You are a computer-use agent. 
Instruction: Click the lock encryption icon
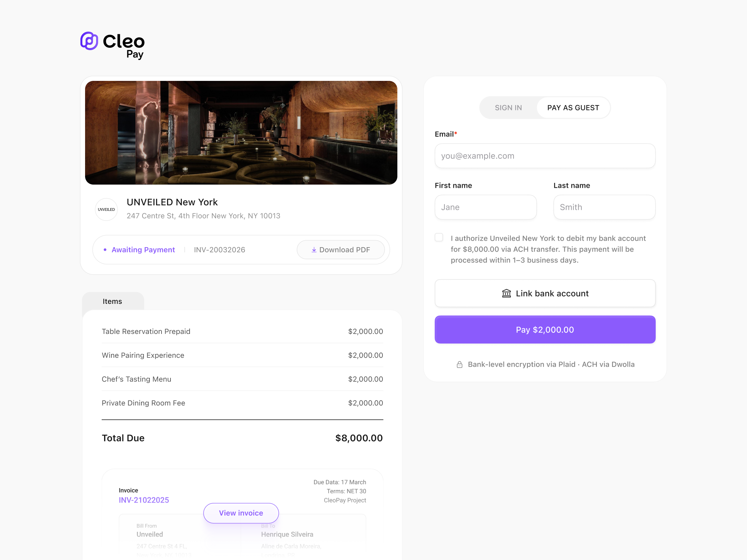pyautogui.click(x=460, y=365)
